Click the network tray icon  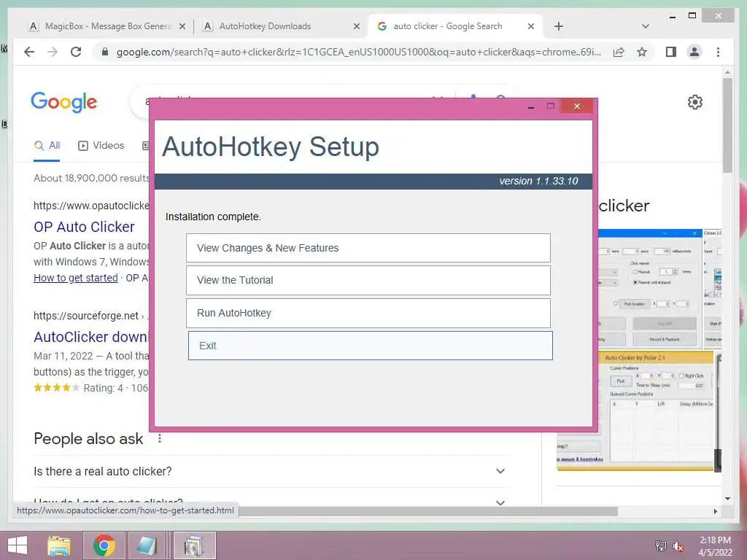pos(661,545)
